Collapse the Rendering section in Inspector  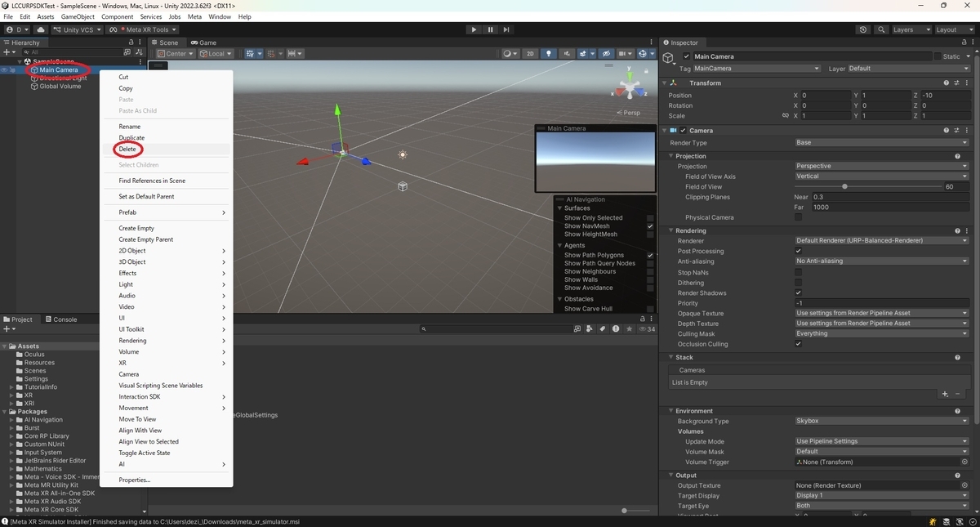[671, 230]
